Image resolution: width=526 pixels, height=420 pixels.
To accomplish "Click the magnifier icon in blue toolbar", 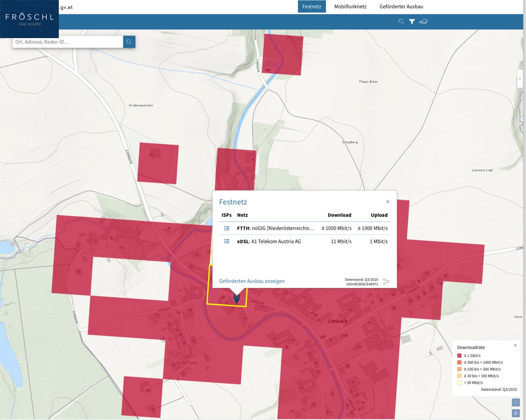I will [x=401, y=22].
